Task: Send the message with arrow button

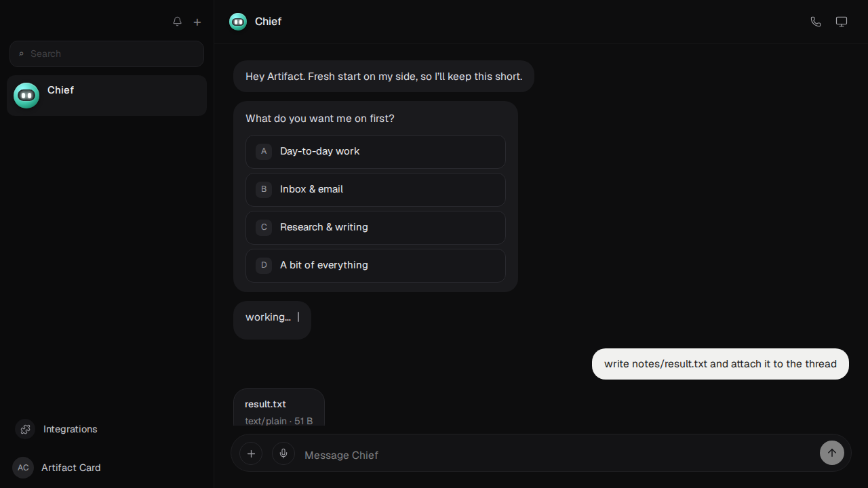Action: pyautogui.click(x=832, y=453)
